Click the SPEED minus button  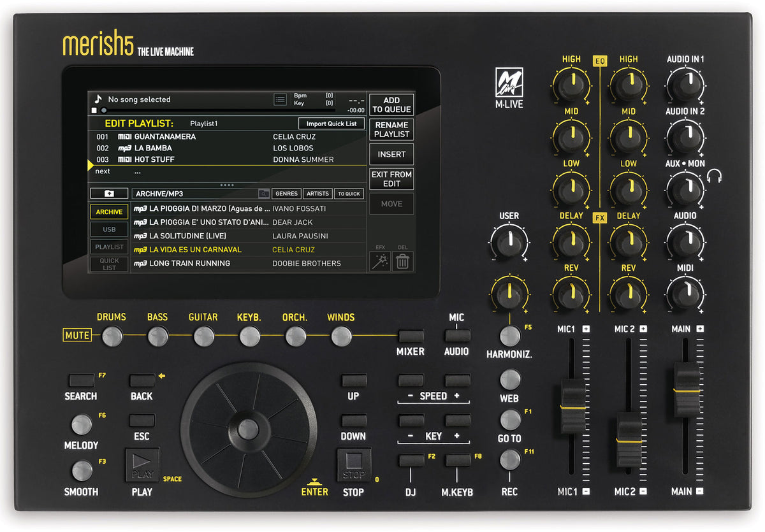[411, 381]
